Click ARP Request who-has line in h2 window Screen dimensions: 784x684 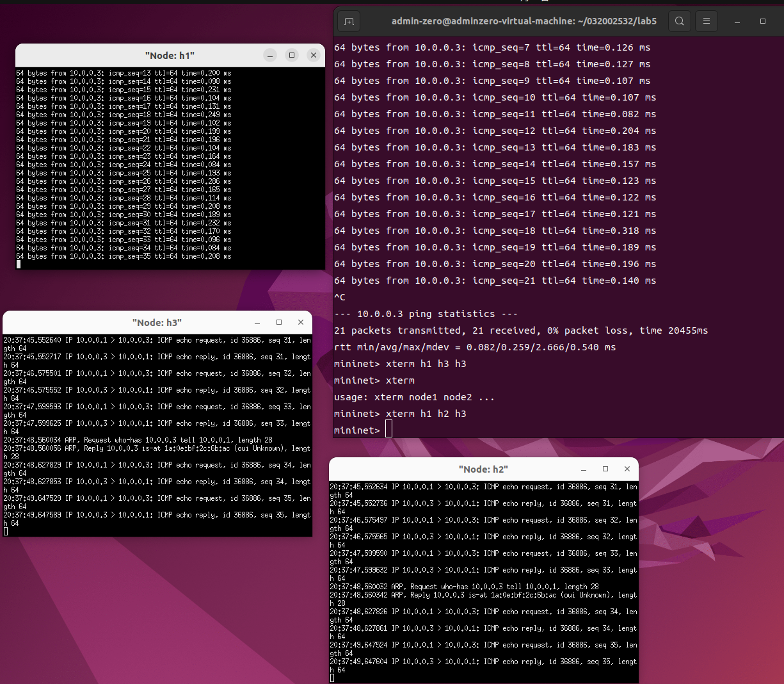[x=465, y=587]
